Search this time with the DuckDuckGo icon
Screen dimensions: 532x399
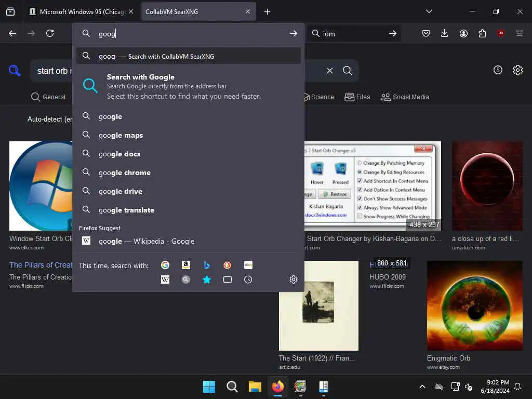pyautogui.click(x=228, y=265)
